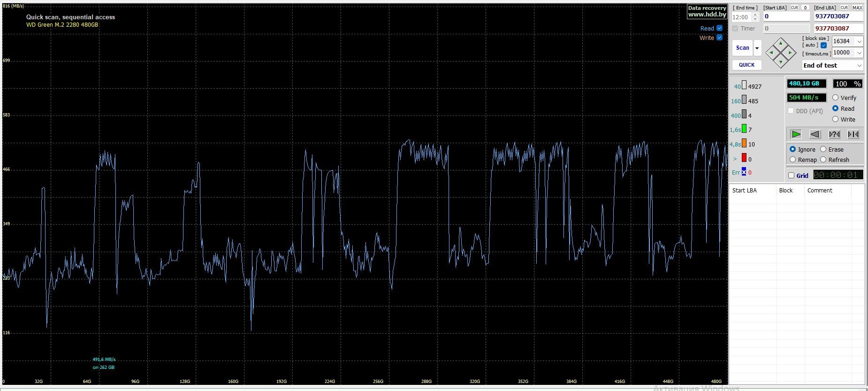This screenshot has width=868, height=391.
Task: Expand the timeout 10000 dropdown
Action: point(859,53)
